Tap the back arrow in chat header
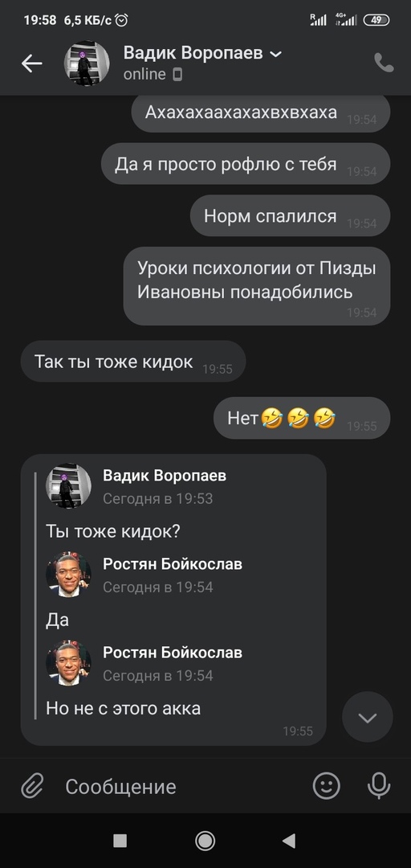Image resolution: width=411 pixels, height=868 pixels. coord(31,63)
